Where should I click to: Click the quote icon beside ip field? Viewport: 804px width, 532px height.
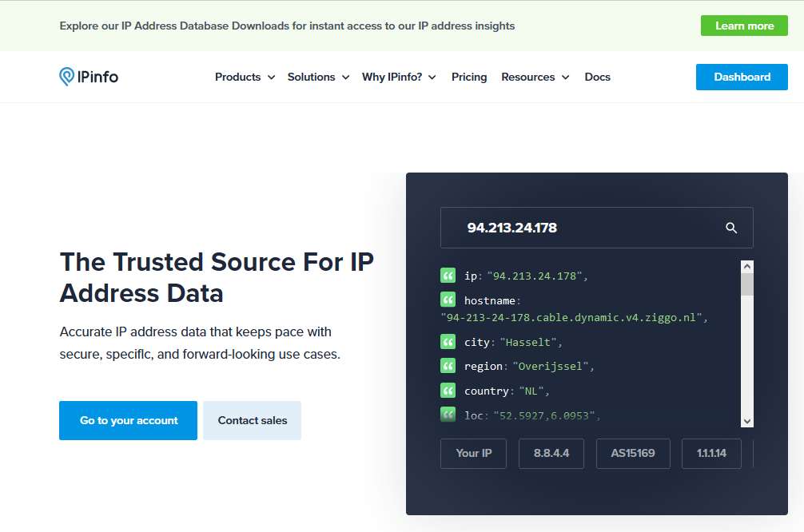pos(448,276)
